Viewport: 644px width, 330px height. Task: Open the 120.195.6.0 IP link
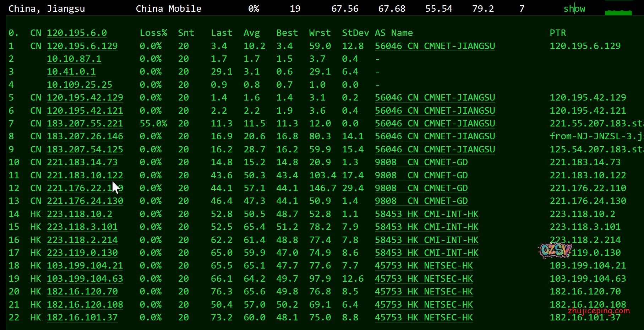(x=77, y=33)
